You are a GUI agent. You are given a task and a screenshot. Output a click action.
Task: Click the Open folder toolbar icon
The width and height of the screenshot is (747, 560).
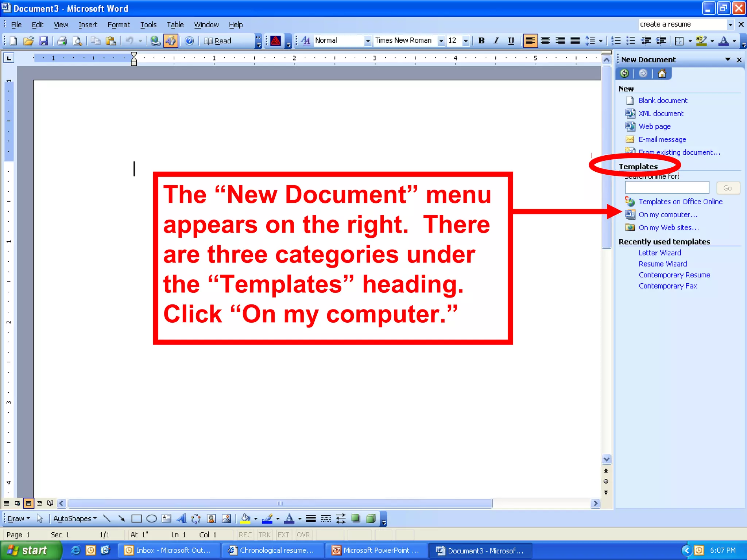[28, 41]
